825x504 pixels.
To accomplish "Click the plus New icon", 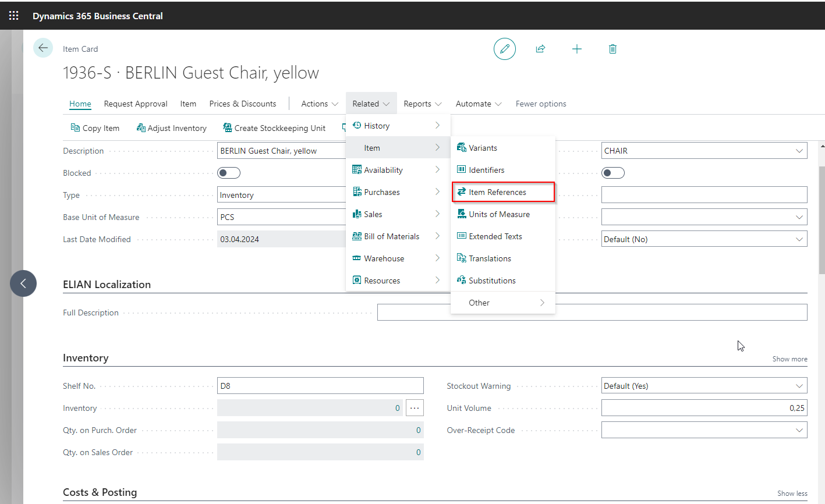I will click(x=577, y=49).
